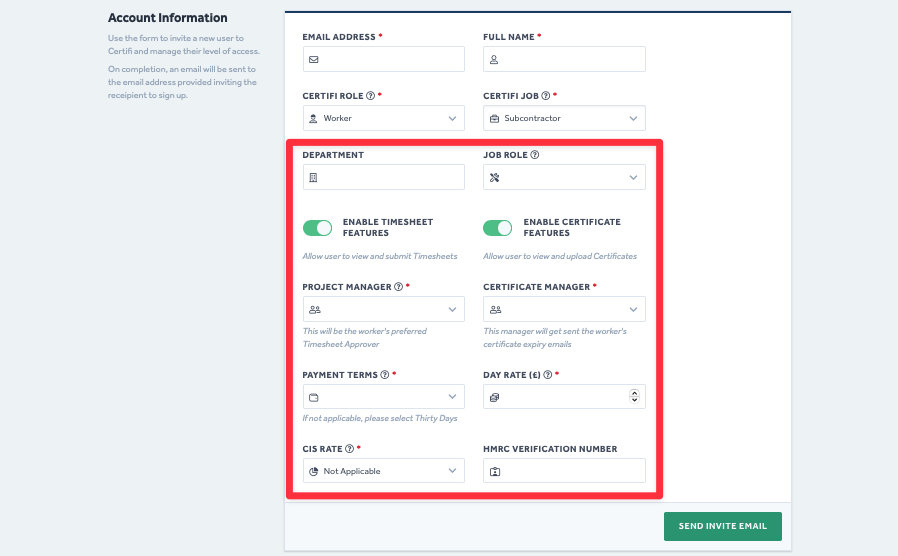Click the briefcase icon in Certifi Job dropdown
Image resolution: width=898 pixels, height=556 pixels.
(x=494, y=119)
